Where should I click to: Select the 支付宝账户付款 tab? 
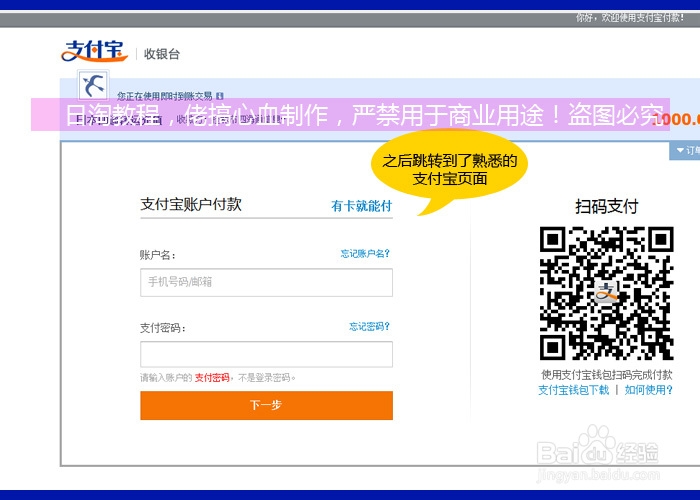pyautogui.click(x=191, y=204)
